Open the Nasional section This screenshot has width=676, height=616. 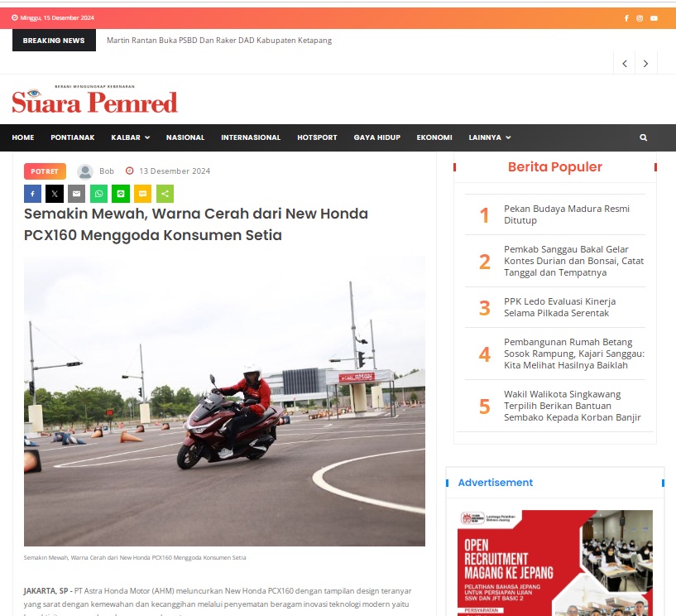pos(185,137)
